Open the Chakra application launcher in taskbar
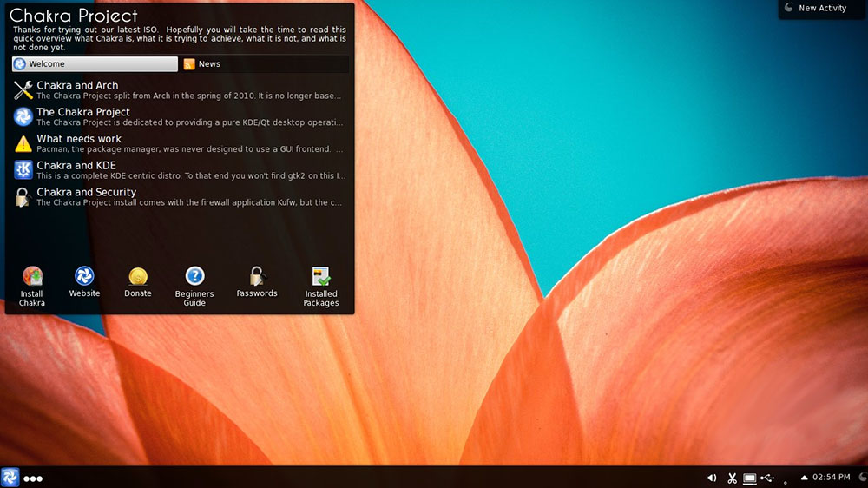Screen dimensions: 868x488 10,478
